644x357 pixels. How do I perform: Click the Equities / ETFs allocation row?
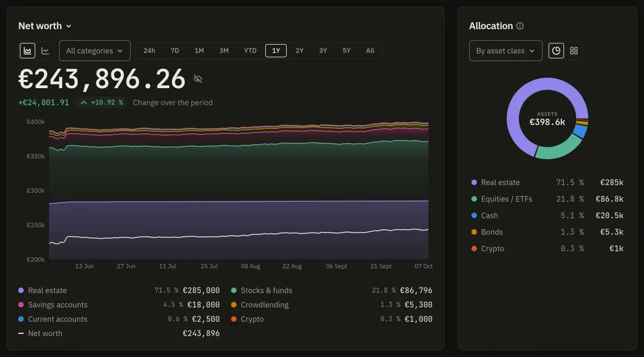tap(548, 199)
